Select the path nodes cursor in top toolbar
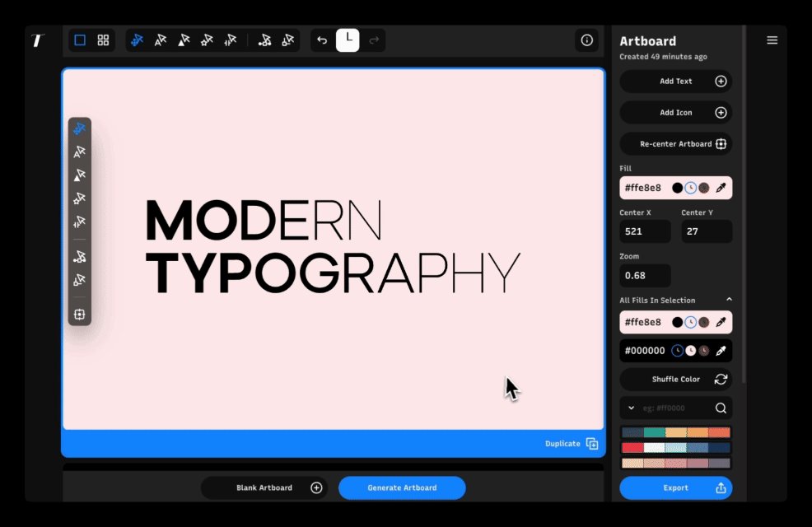This screenshot has width=812, height=527. coord(264,40)
